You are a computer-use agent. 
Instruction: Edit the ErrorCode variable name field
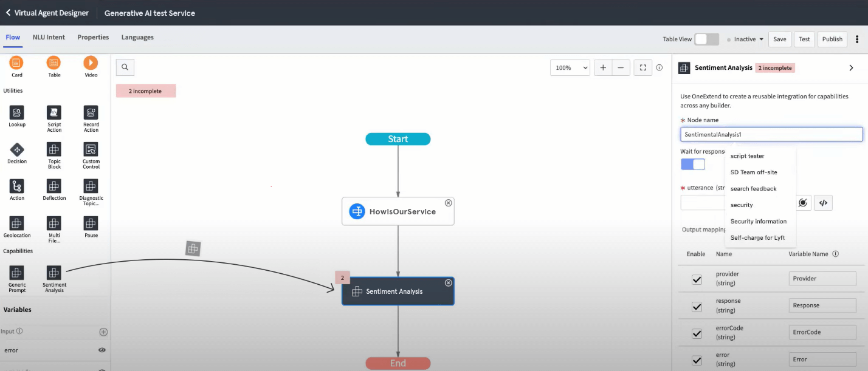tap(822, 333)
